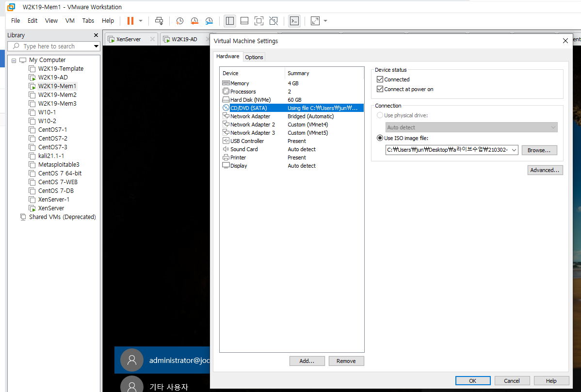Image resolution: width=581 pixels, height=392 pixels.
Task: Enter full screen mode icon
Action: (259, 21)
